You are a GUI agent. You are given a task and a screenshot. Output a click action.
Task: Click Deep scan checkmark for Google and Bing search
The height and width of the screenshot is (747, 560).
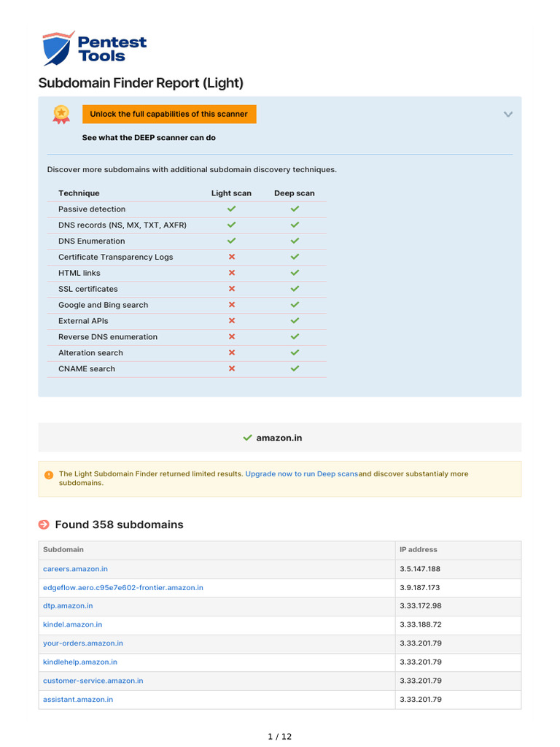295,304
